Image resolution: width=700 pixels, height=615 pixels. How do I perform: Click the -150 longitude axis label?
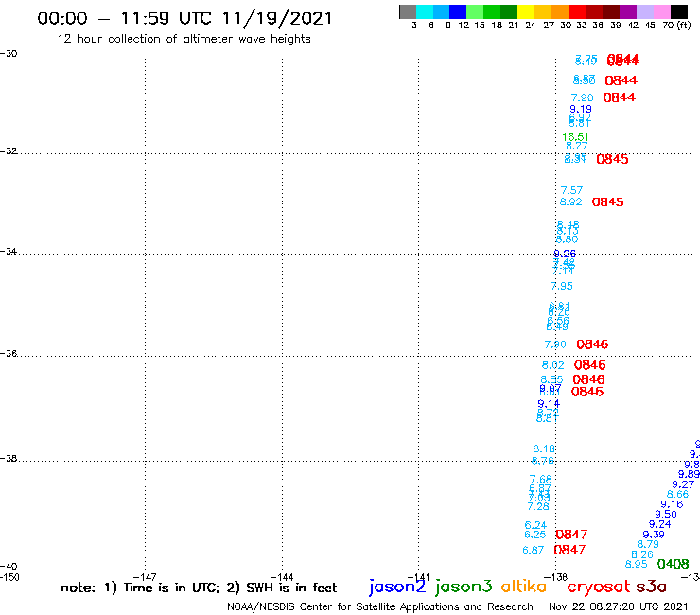click(x=9, y=577)
